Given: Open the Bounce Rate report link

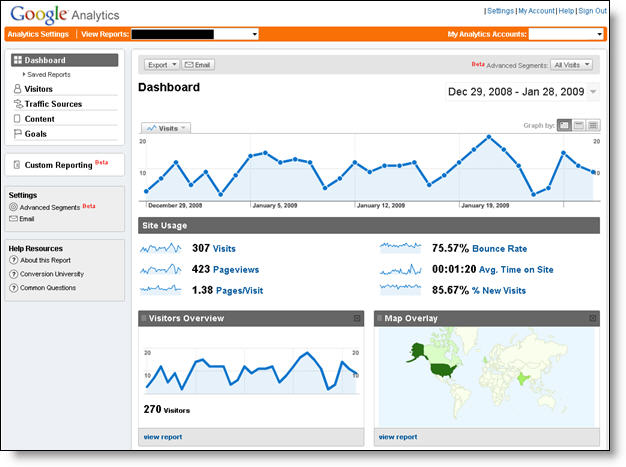Looking at the screenshot, I should [x=499, y=249].
